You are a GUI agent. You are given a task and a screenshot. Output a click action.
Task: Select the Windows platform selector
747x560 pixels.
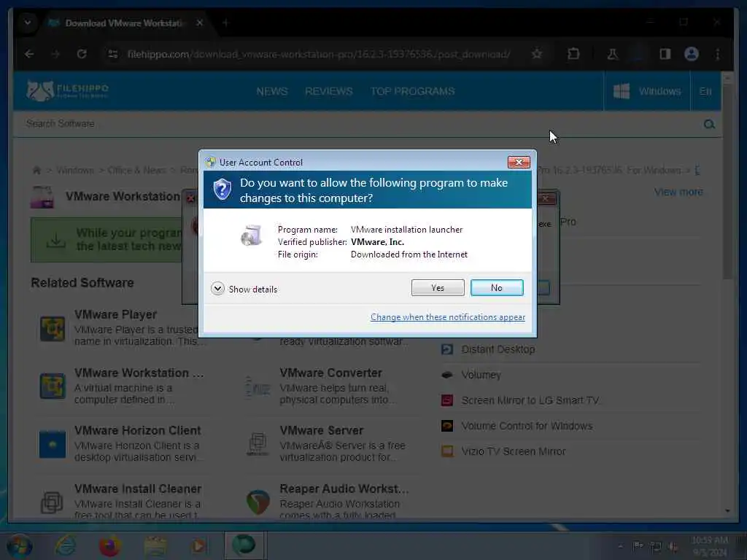coord(647,91)
